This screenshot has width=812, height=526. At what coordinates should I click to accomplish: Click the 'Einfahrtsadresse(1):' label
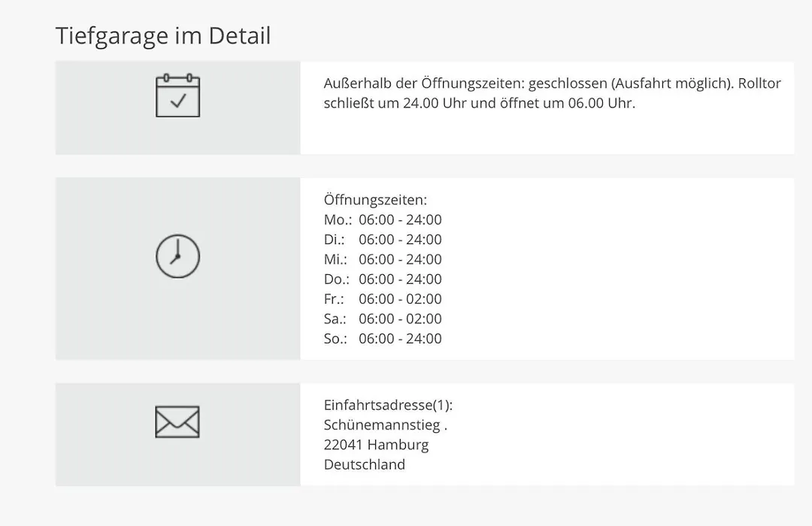pyautogui.click(x=388, y=405)
